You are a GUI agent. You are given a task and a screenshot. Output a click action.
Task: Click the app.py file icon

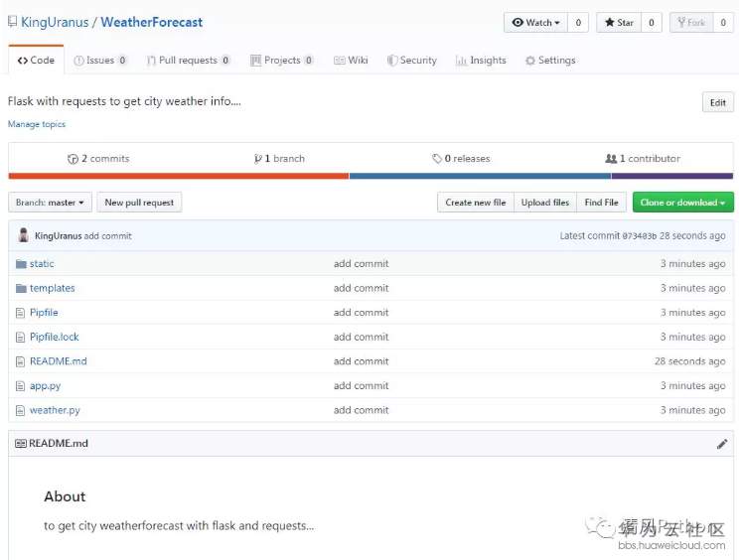[x=20, y=386]
